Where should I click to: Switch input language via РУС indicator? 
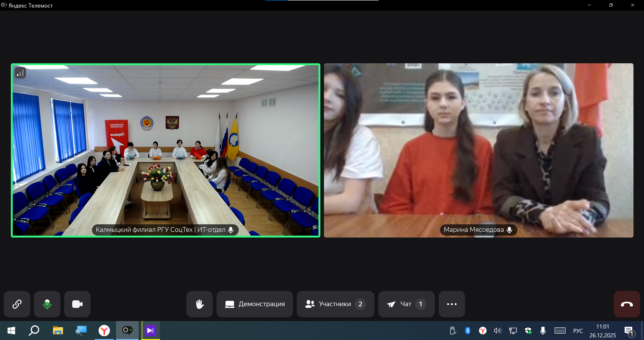578,331
